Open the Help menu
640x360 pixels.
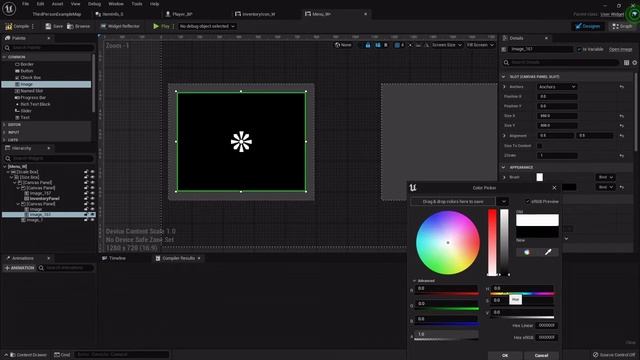154,4
